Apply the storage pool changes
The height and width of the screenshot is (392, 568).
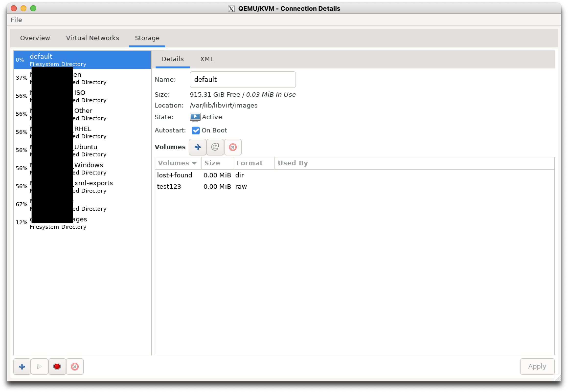537,366
